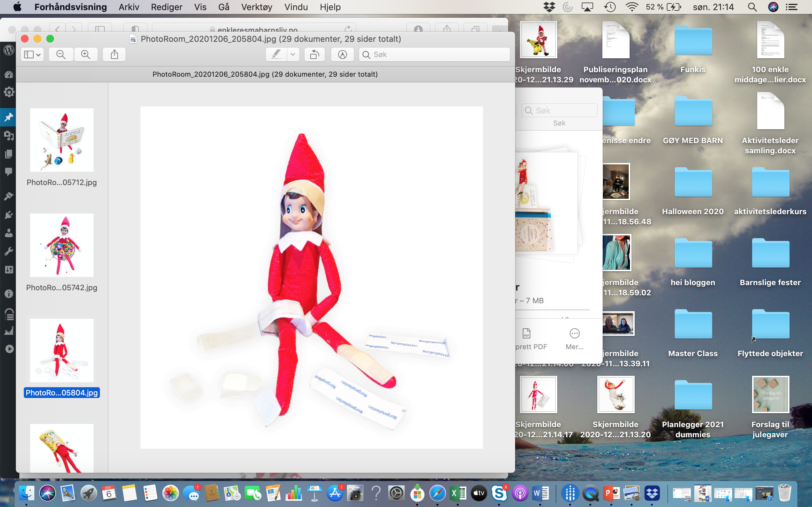Open the Wi-Fi status menu

coord(632,7)
